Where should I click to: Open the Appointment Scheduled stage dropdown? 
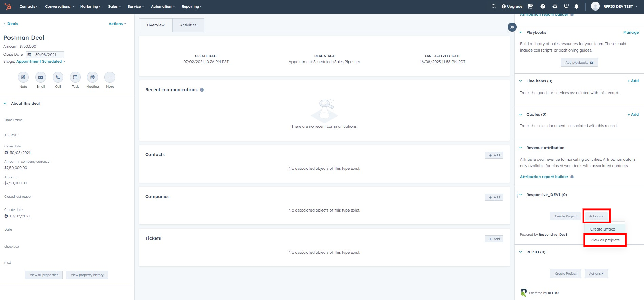tap(41, 61)
